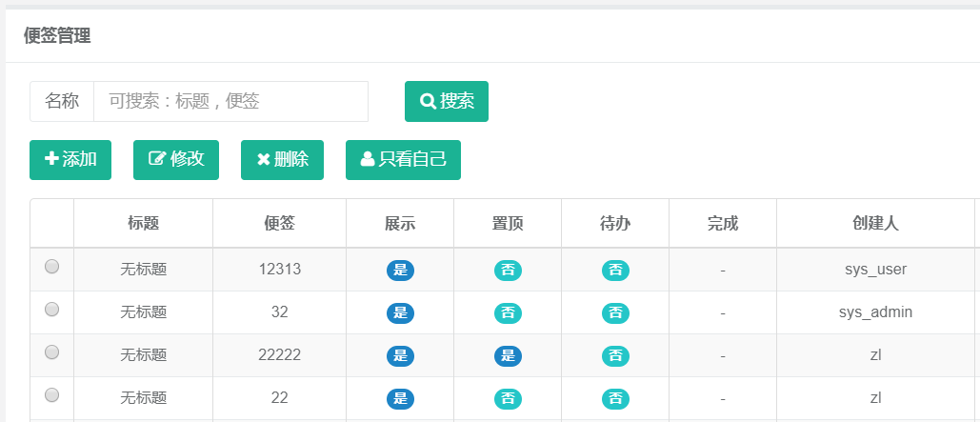980x422 pixels.
Task: Click the 待办 否 badge in row 22222
Action: click(615, 355)
